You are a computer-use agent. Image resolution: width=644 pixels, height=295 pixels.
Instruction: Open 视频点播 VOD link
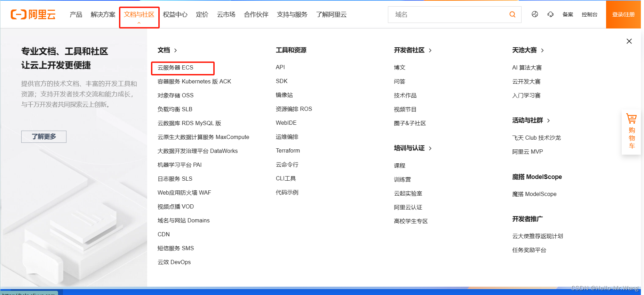pos(176,206)
